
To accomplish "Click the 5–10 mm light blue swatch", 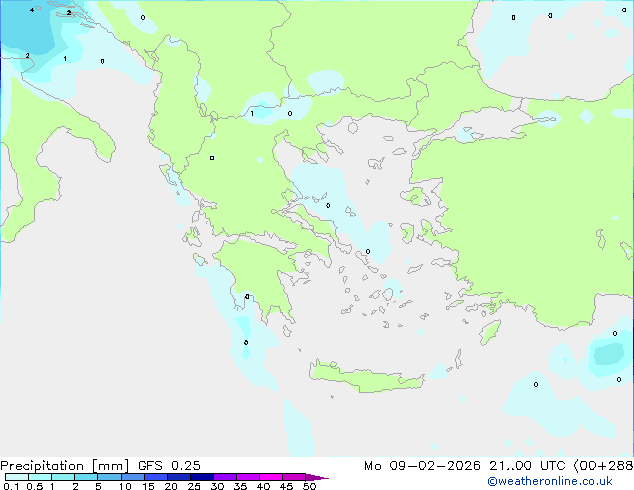I will pos(109,477).
